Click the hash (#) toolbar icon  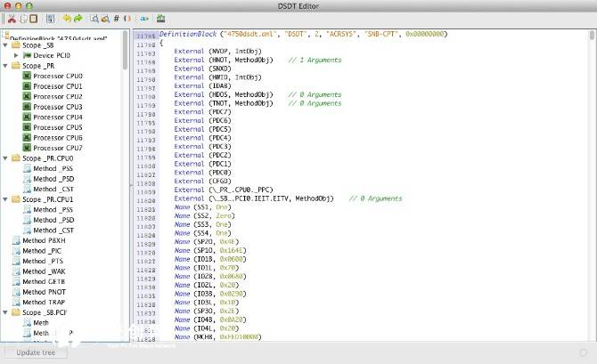116,18
